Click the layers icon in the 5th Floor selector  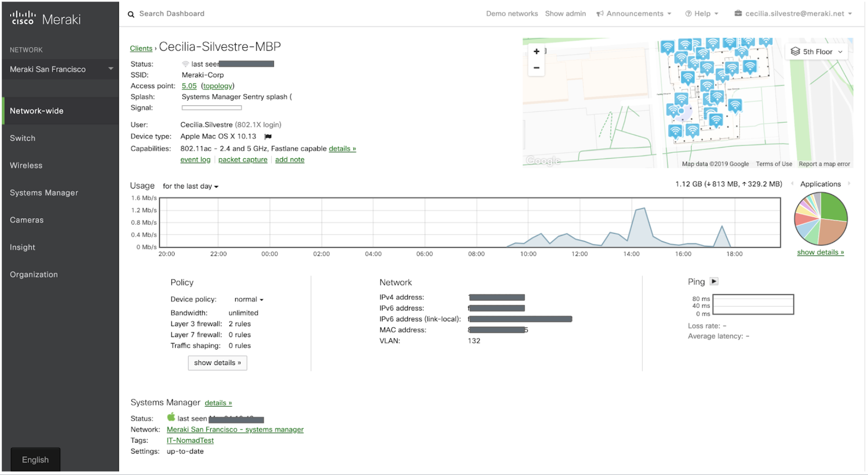tap(796, 51)
